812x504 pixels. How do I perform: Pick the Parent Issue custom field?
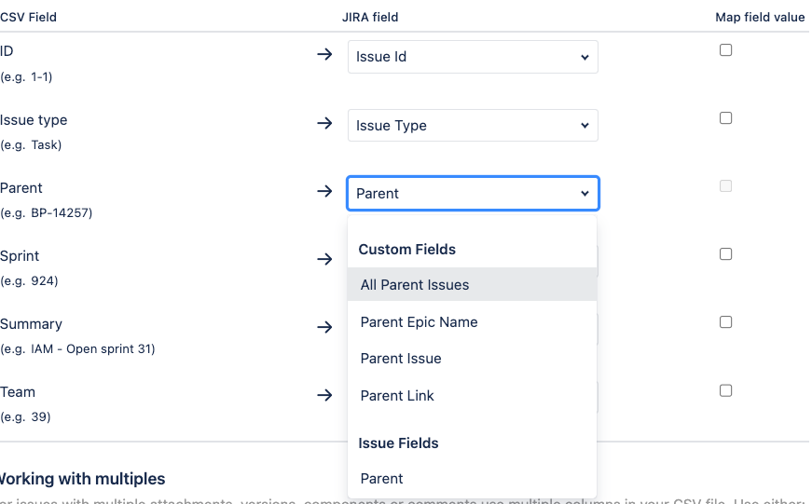point(401,359)
